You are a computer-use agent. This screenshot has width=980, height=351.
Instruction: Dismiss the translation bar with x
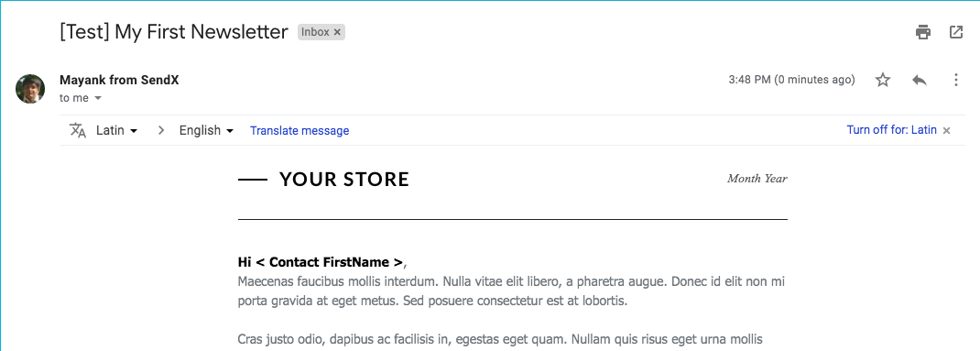click(946, 131)
